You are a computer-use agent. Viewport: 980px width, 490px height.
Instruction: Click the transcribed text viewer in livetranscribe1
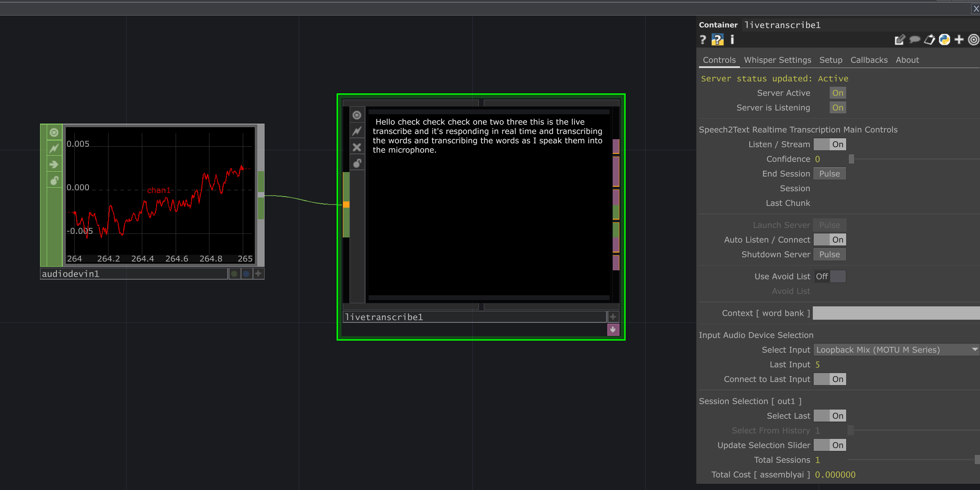489,205
